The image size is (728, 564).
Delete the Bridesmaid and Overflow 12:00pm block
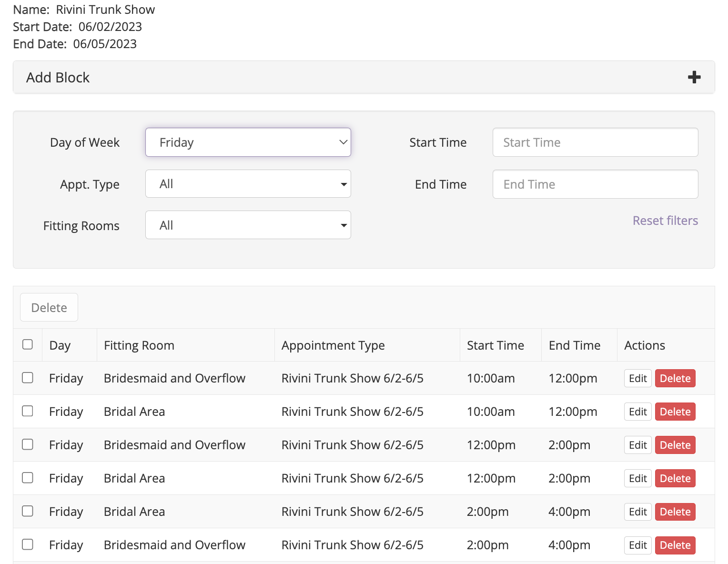point(675,445)
